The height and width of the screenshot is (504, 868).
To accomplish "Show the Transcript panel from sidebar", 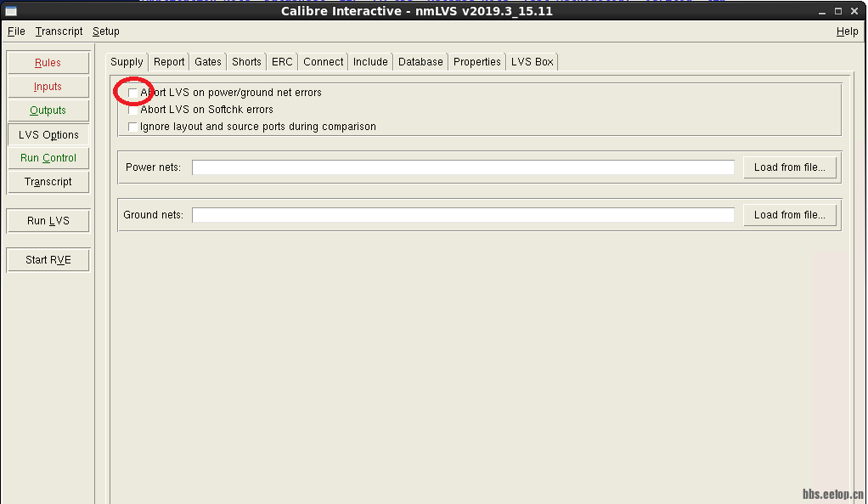I will tap(48, 182).
